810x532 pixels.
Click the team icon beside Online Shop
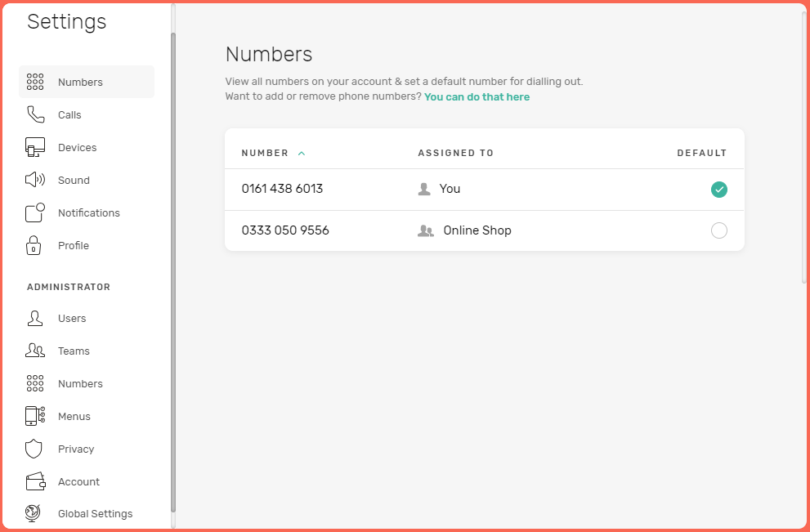425,230
